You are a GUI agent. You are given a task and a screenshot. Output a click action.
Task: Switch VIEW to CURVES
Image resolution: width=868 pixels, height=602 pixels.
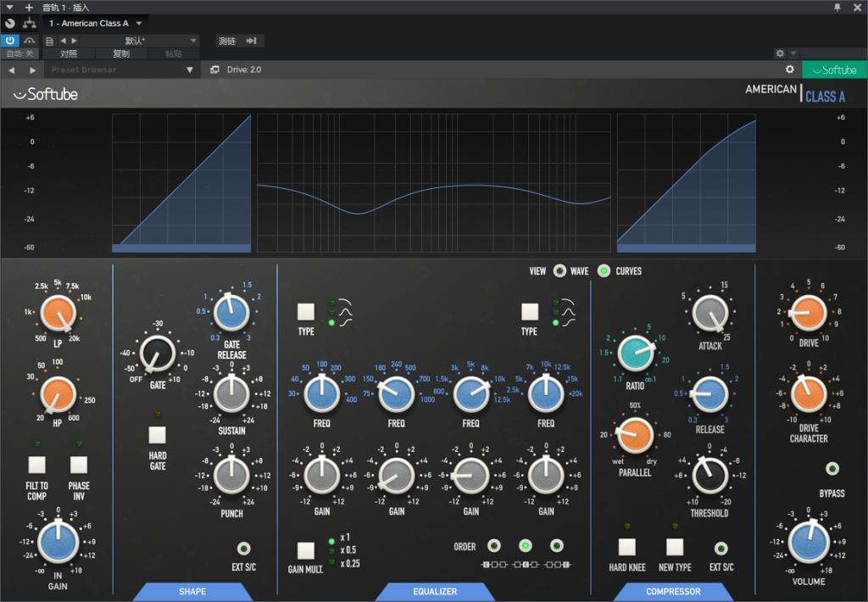(604, 270)
